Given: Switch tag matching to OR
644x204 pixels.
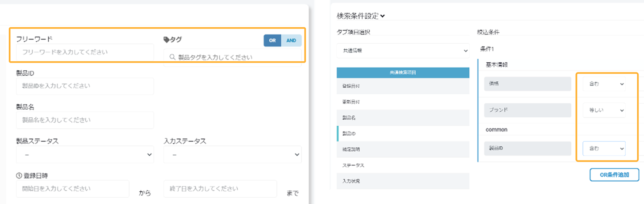Looking at the screenshot, I should [x=272, y=40].
